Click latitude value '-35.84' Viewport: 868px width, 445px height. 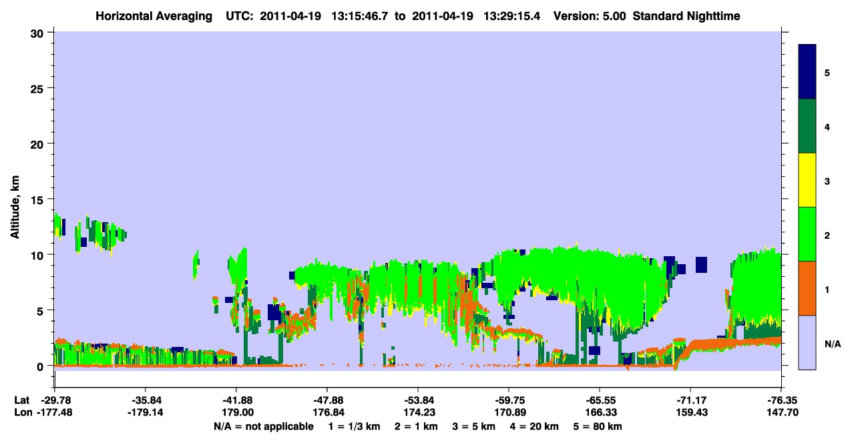145,400
